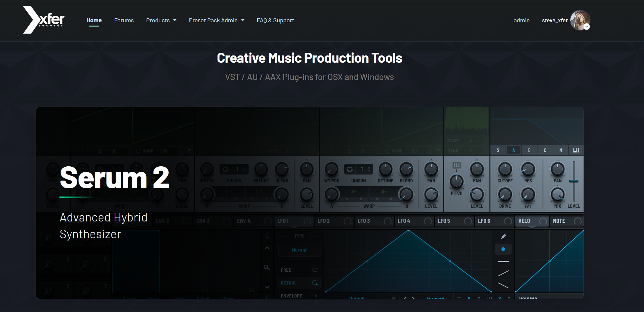Open the LFO 6 tab

494,221
